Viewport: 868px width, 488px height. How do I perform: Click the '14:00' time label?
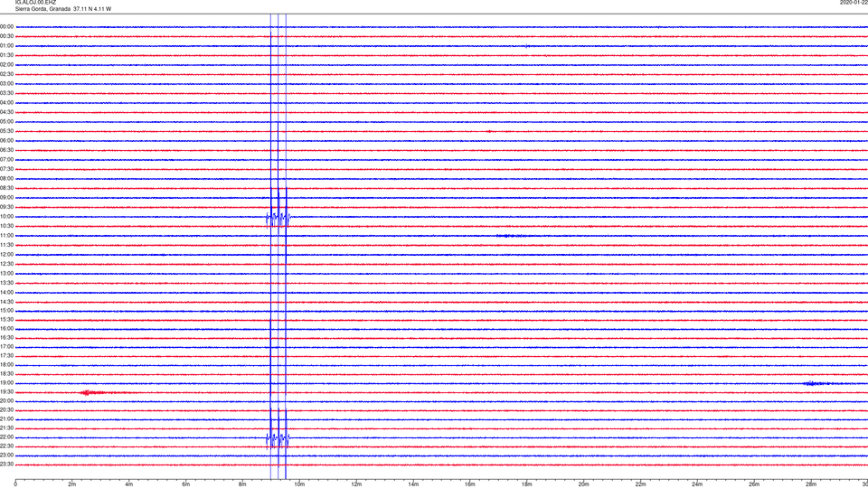click(x=7, y=292)
